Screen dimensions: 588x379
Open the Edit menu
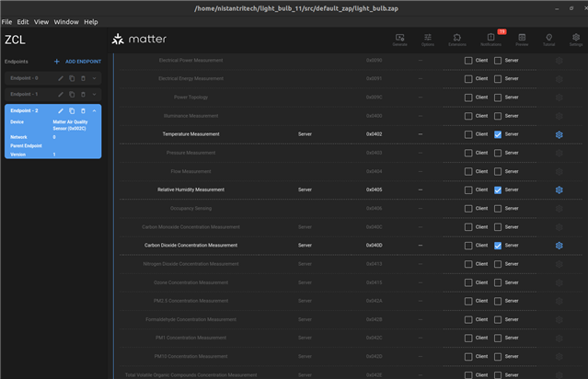click(x=23, y=22)
